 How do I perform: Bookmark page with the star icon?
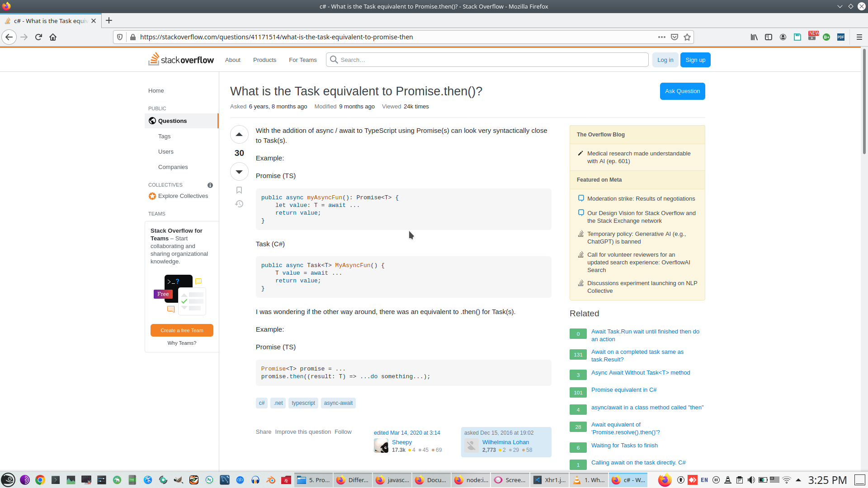[687, 37]
